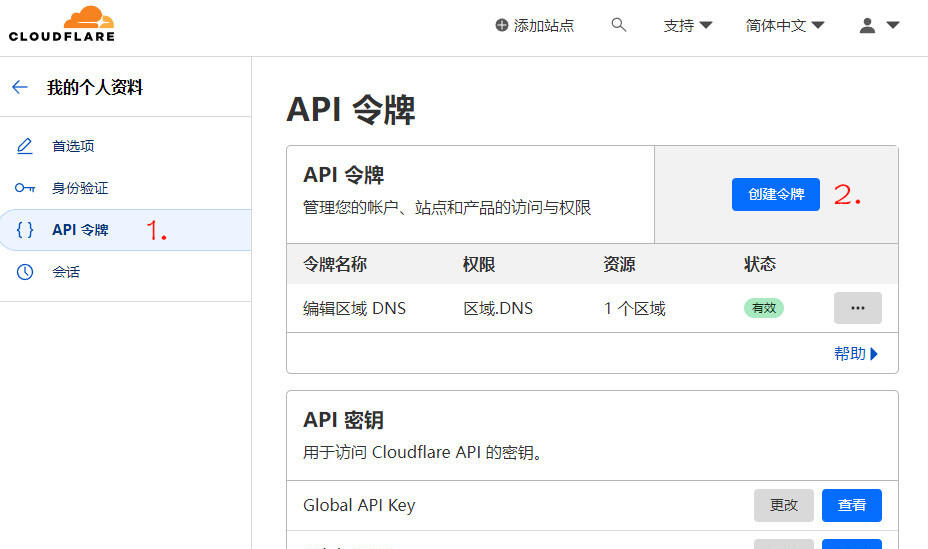
Task: Select 会话 in the sidebar
Action: 66,272
